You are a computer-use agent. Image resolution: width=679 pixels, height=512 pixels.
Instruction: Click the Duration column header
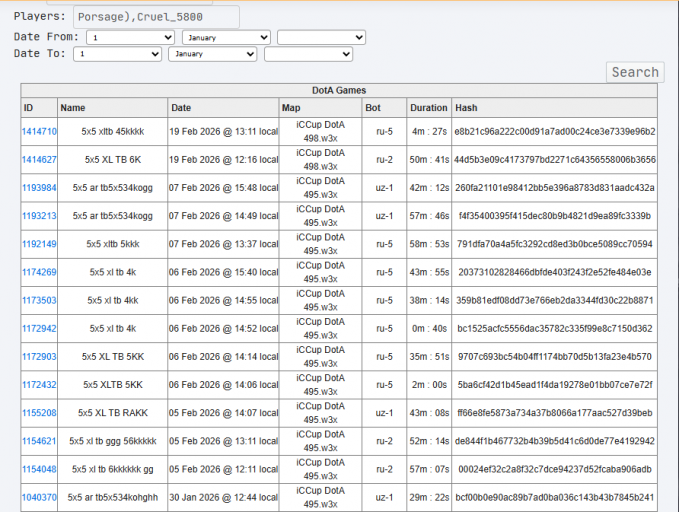tap(429, 108)
